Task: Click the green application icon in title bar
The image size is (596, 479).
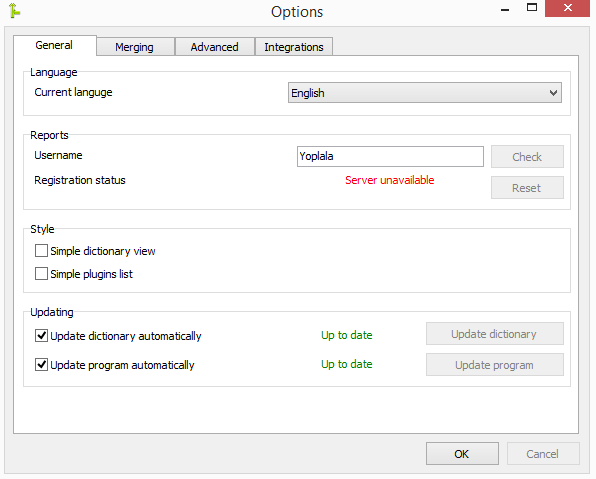Action: [14, 10]
